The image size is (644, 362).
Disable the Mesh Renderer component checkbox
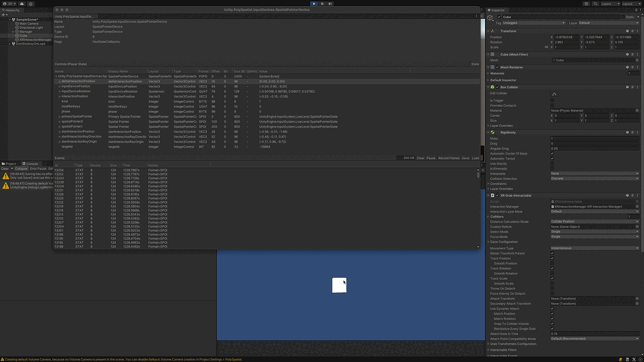point(497,67)
